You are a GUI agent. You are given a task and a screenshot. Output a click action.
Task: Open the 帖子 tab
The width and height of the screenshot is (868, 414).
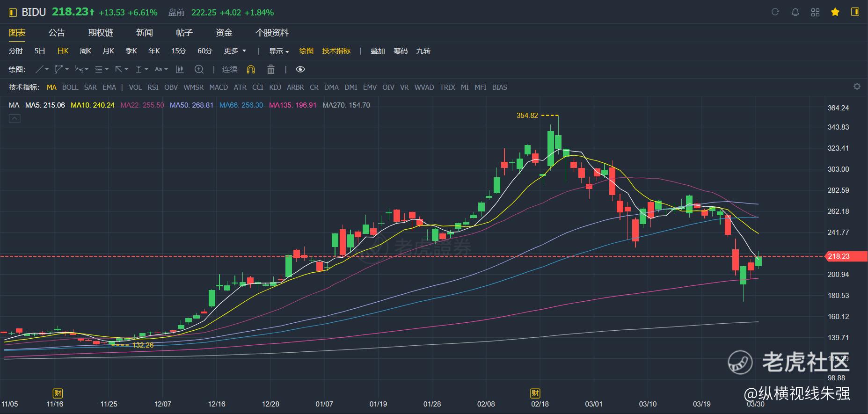(184, 33)
